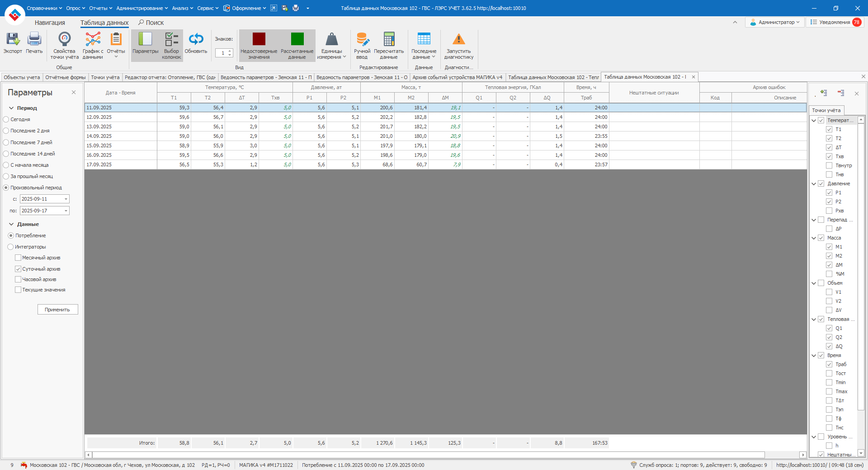Screen dimensions: 868x470
Task: Open Администратор user dropdown
Action: 775,22
